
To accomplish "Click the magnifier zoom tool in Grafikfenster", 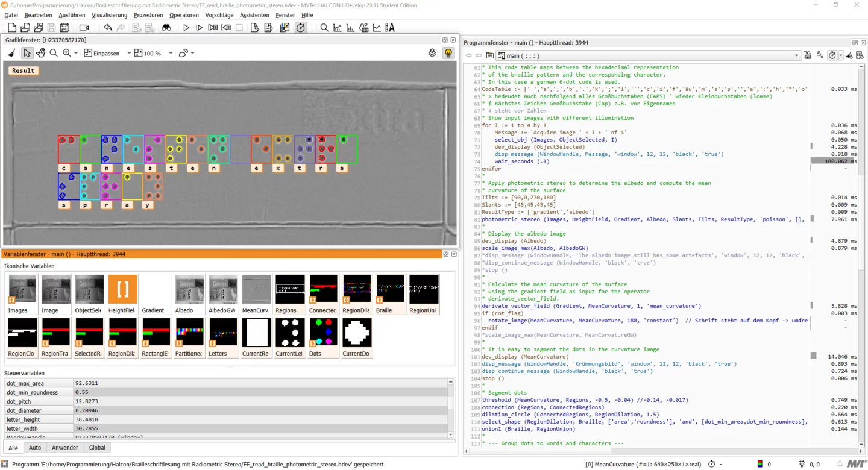I will click(x=54, y=53).
